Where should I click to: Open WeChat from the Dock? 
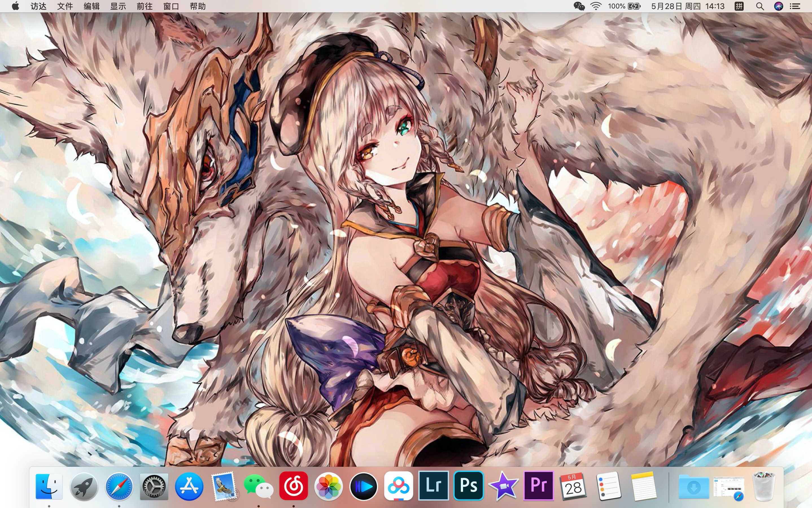point(258,486)
